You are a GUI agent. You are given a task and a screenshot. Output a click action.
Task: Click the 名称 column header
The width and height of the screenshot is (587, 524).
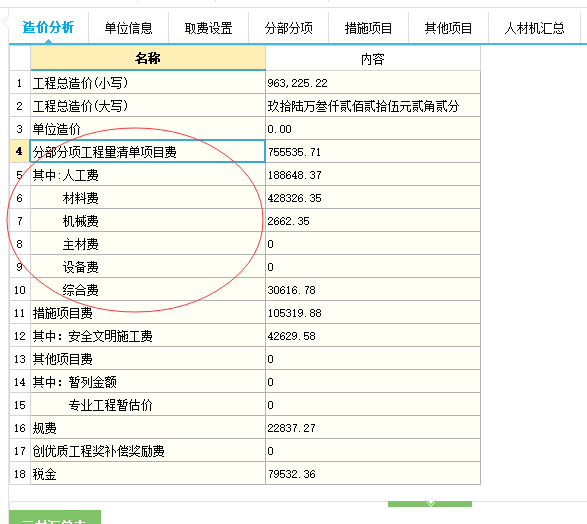pyautogui.click(x=148, y=58)
